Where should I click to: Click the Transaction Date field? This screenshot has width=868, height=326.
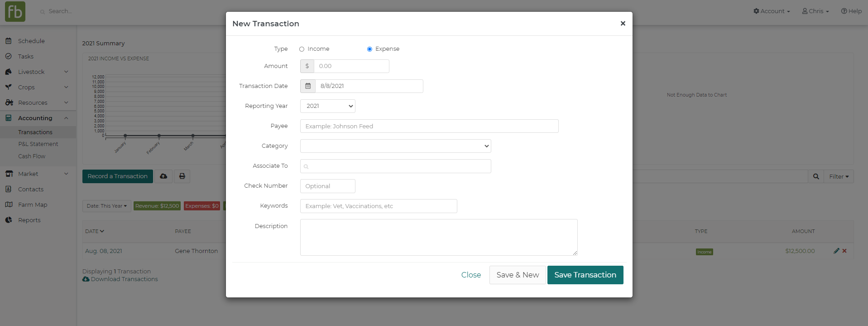click(369, 86)
